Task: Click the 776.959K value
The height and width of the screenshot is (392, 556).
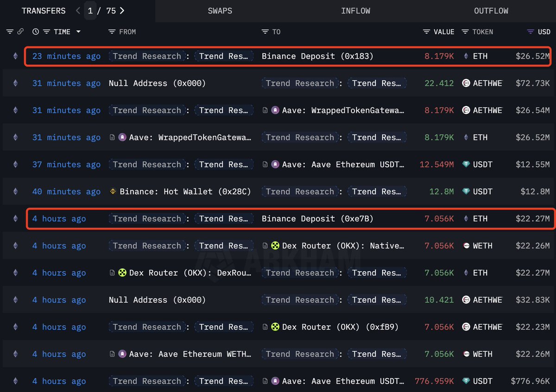Action: point(435,381)
